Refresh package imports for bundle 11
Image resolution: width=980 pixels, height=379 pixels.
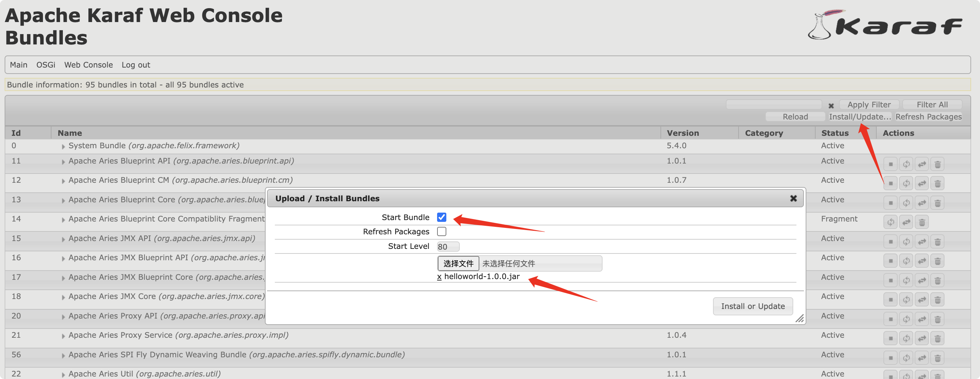coord(906,164)
